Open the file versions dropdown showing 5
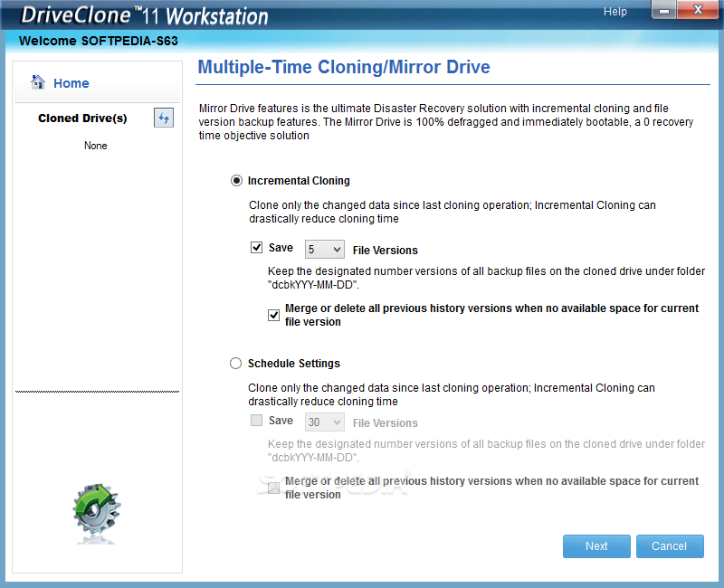The height and width of the screenshot is (588, 724). tap(325, 250)
